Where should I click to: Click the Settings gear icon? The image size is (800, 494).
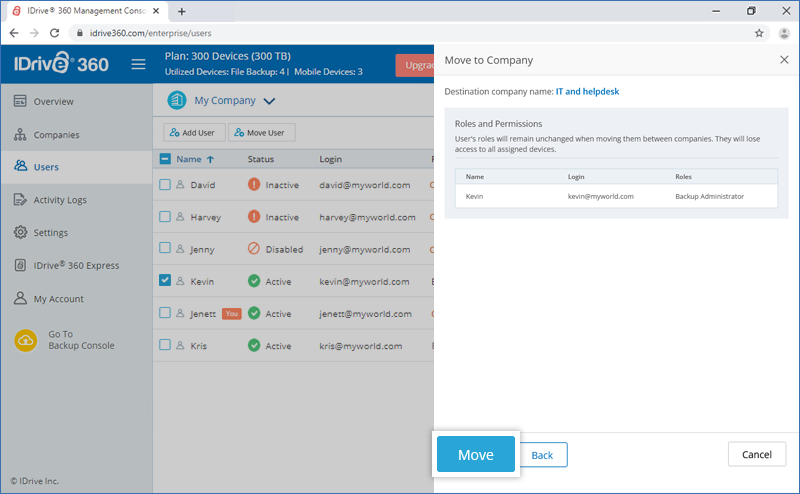pos(20,232)
